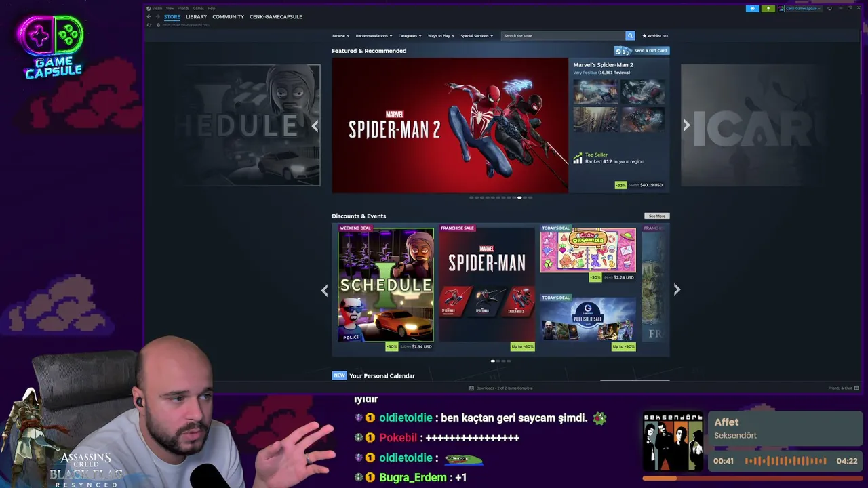The height and width of the screenshot is (488, 868).
Task: Open the Wishlist link
Action: (x=655, y=35)
